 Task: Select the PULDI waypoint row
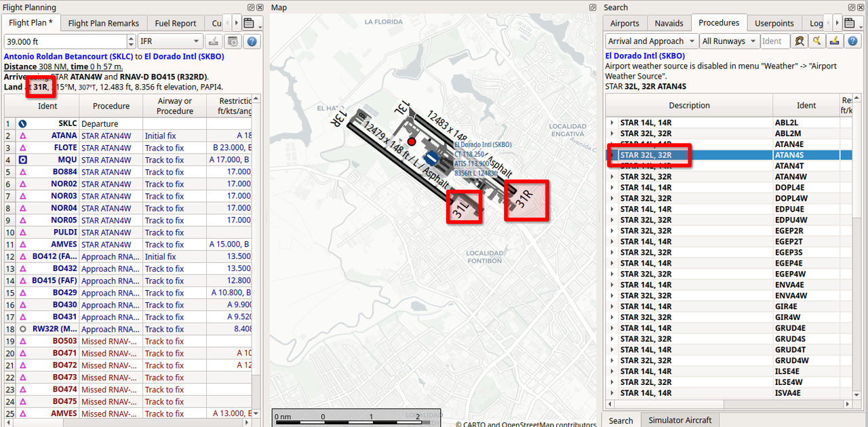tap(128, 232)
